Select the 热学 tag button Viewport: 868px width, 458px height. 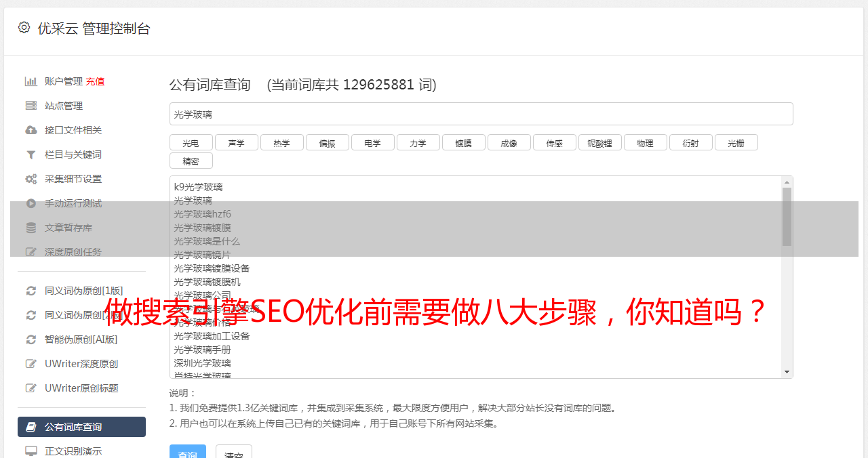(281, 142)
